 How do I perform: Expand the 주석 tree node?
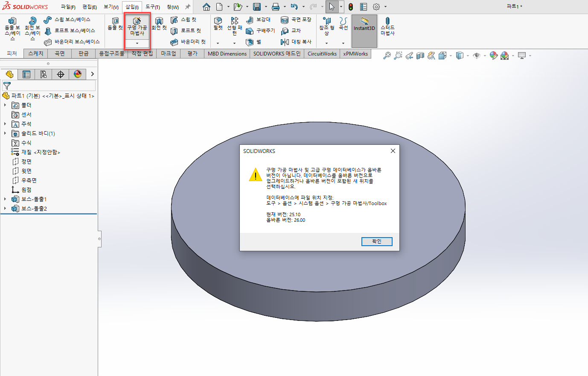coord(5,124)
